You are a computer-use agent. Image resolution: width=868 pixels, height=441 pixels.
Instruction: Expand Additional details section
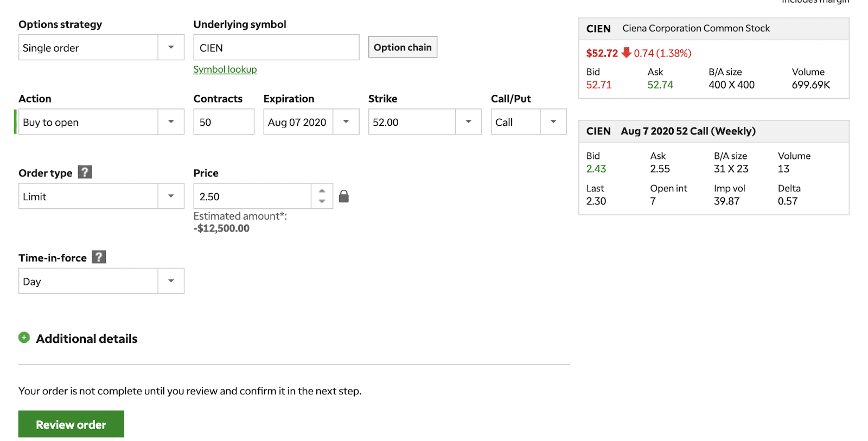[87, 338]
